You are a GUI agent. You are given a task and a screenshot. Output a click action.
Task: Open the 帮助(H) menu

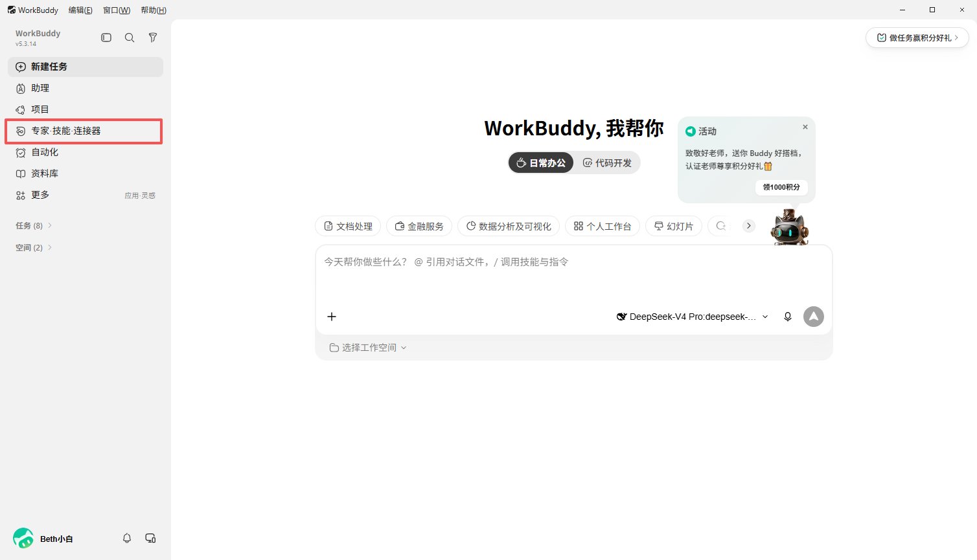point(154,10)
